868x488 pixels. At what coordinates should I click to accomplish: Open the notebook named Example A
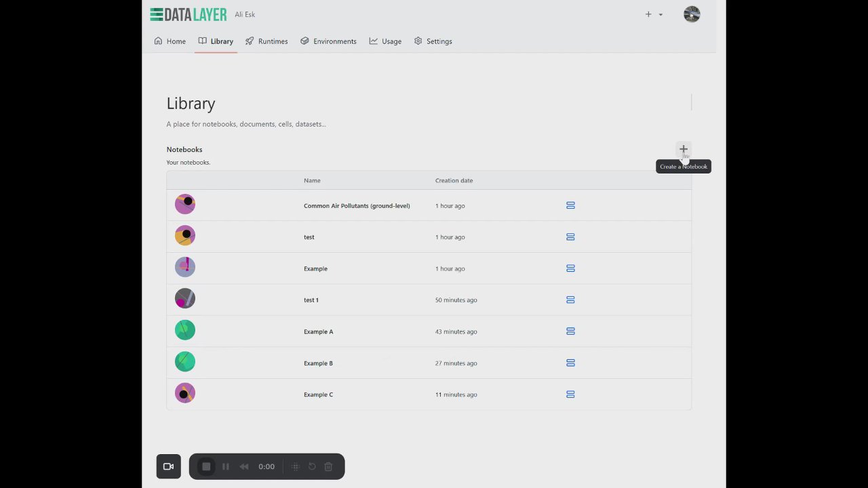319,331
